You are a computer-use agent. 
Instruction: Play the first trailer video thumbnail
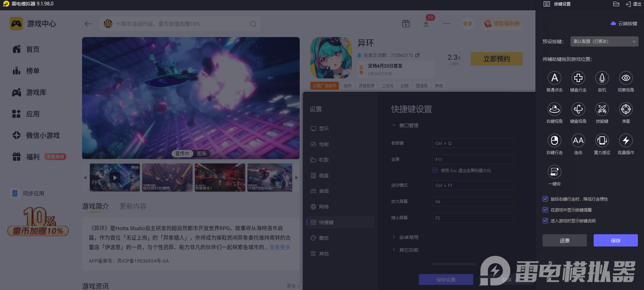coord(115,177)
